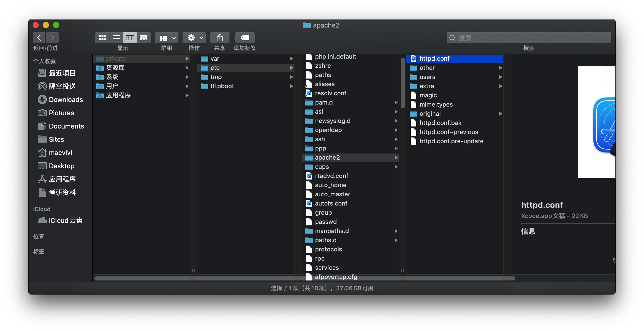Select iCloud Drive in sidebar

coord(65,221)
